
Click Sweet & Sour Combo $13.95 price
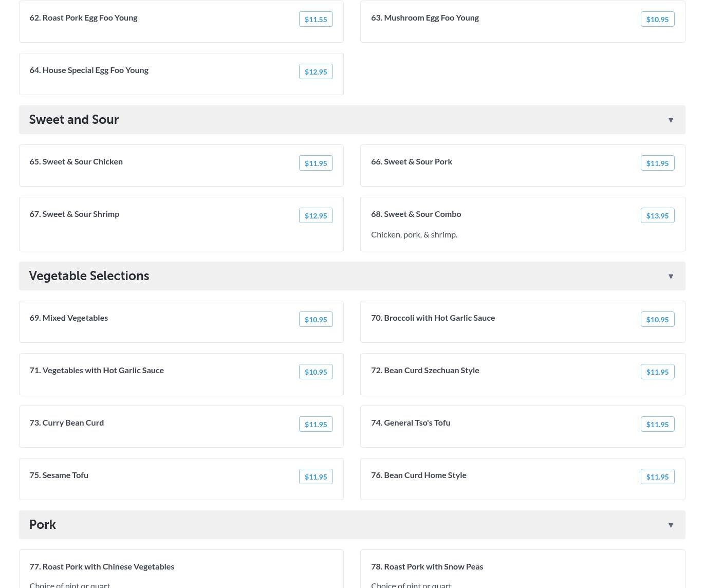(657, 216)
